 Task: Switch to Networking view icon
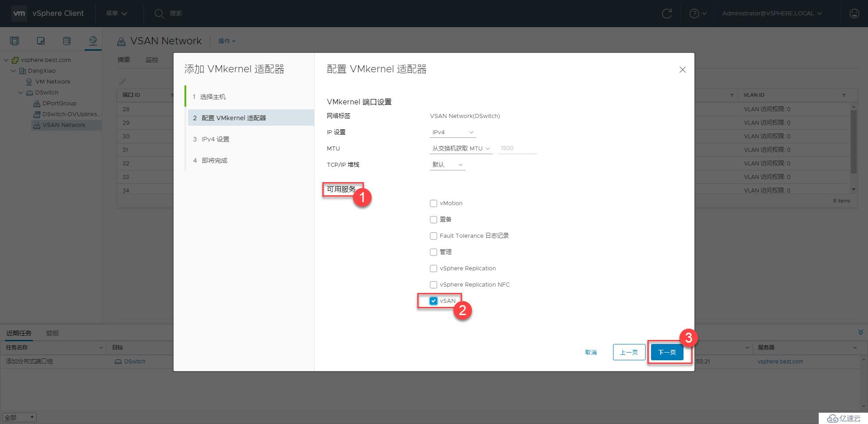click(x=93, y=41)
